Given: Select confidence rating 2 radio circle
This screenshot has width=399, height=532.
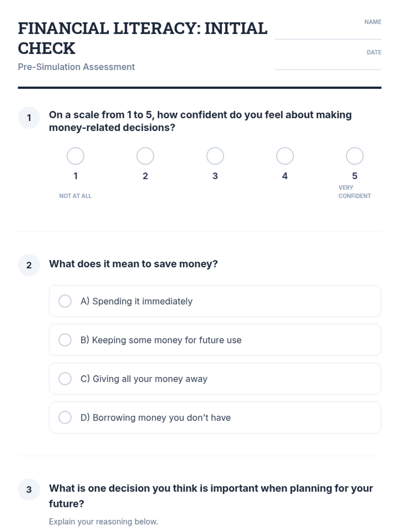Looking at the screenshot, I should click(x=145, y=156).
